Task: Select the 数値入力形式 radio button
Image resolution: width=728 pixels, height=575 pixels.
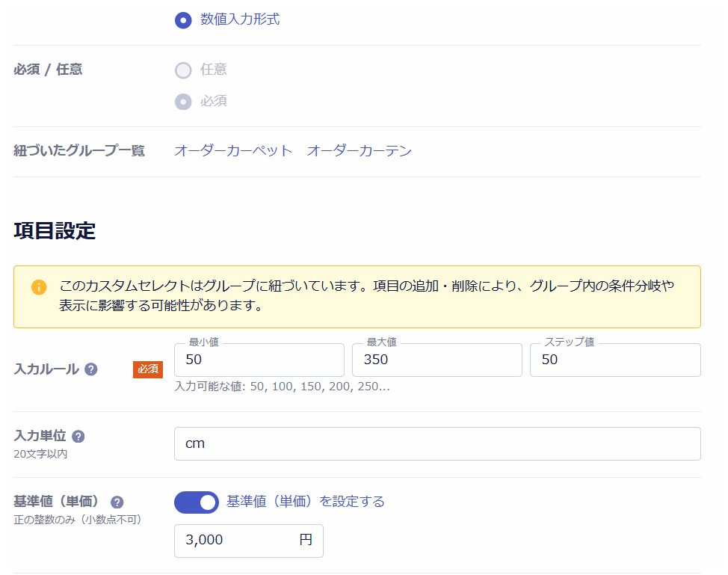Action: pyautogui.click(x=183, y=20)
